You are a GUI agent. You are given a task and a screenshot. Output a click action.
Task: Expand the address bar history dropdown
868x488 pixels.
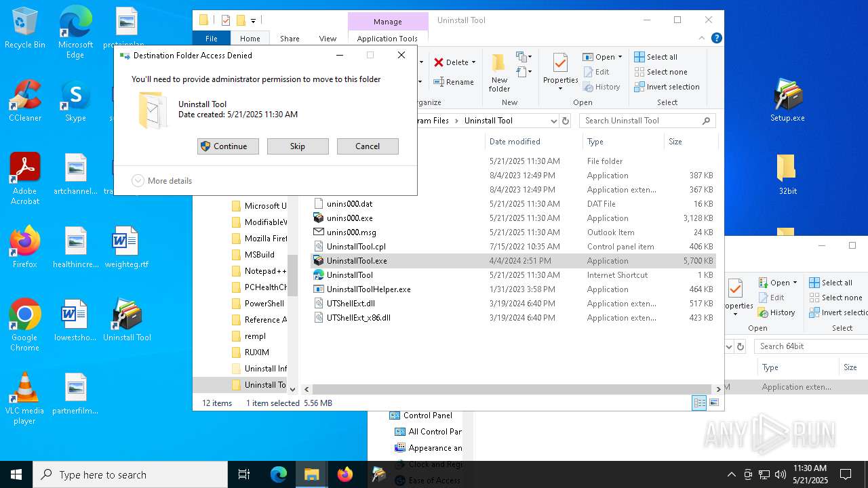[x=554, y=121]
